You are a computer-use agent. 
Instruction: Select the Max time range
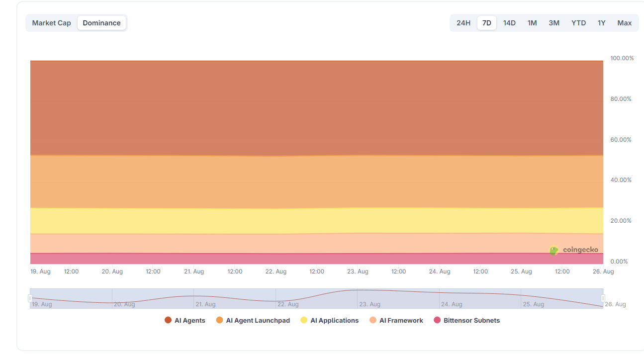624,22
